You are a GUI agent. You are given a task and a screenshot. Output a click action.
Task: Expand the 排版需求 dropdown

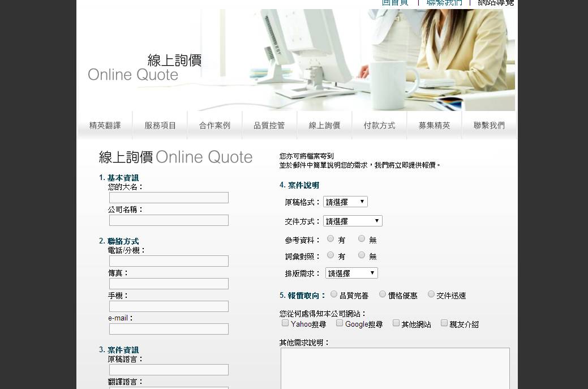coord(351,273)
